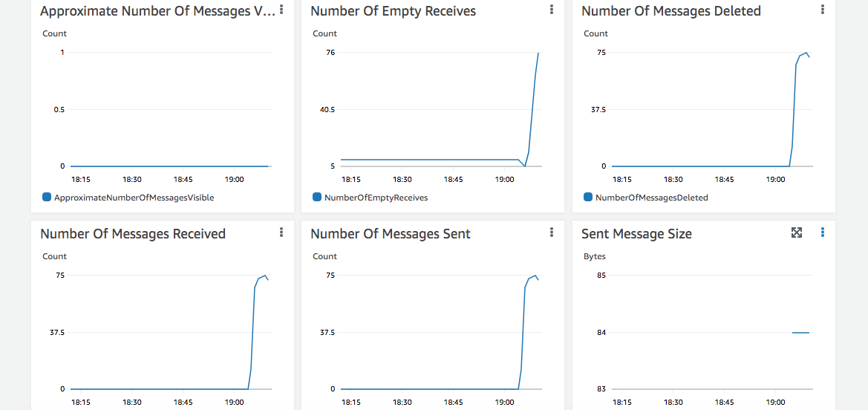868x410 pixels.
Task: Click the 84-byte line in Sent Message Size chart
Action: click(x=800, y=333)
